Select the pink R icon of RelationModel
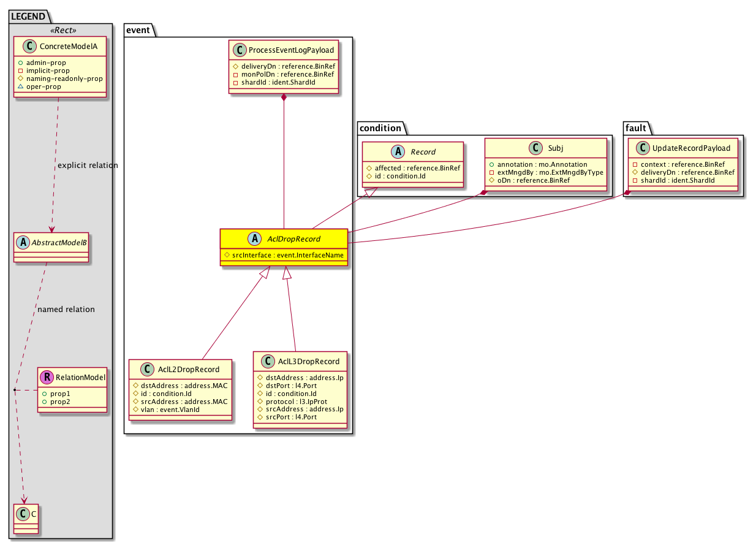756x545 pixels. pyautogui.click(x=47, y=377)
